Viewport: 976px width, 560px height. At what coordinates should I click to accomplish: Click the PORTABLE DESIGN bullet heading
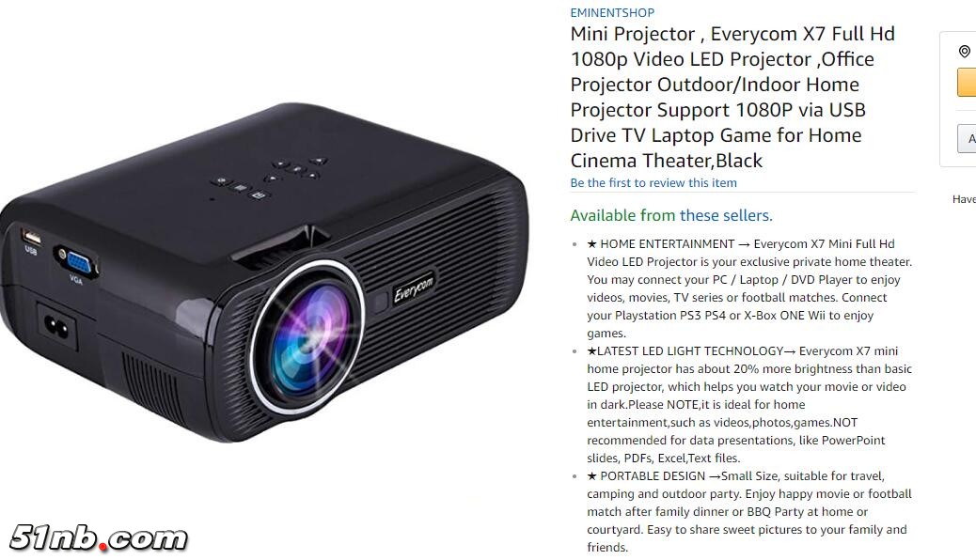click(x=653, y=476)
